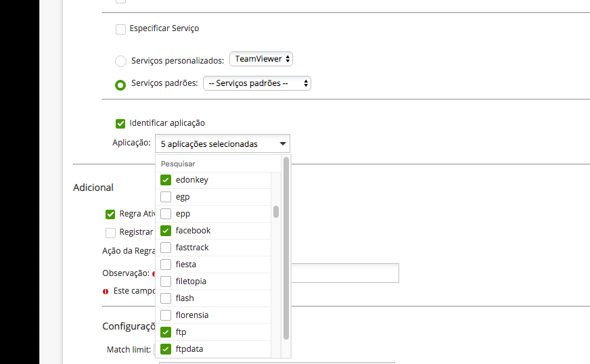Viewport: 590px width, 364px height.
Task: Choose the Serviços padrões radio option
Action: [120, 85]
